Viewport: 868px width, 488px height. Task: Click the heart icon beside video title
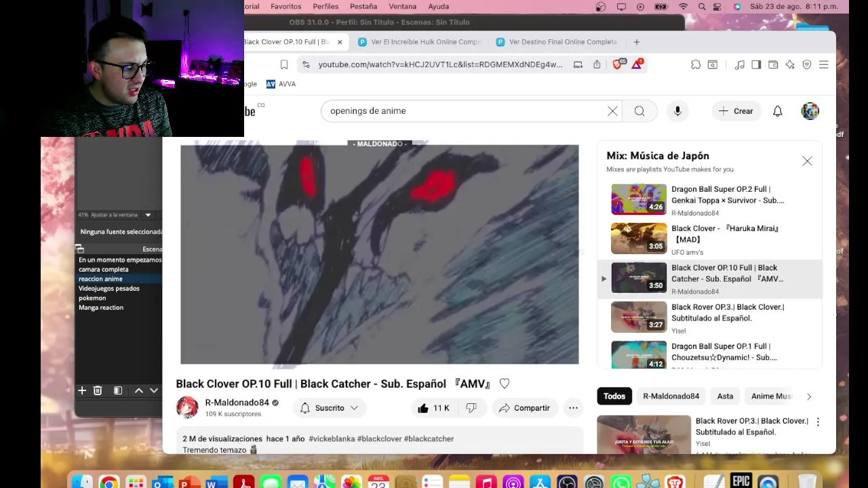click(505, 384)
